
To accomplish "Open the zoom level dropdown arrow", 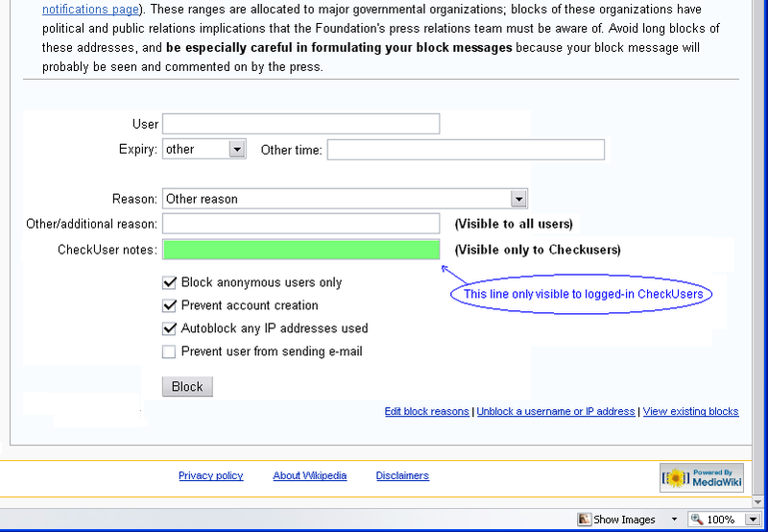I will coord(753,520).
